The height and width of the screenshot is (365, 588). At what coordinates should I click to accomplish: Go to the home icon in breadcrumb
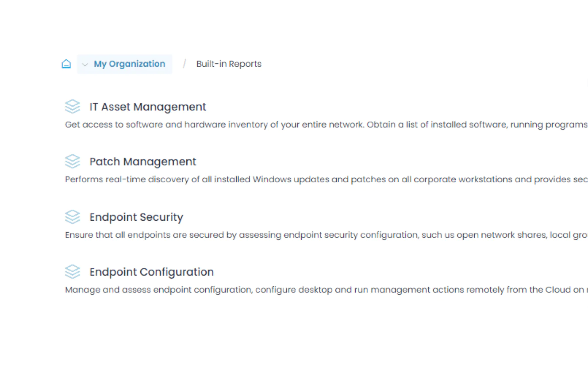point(66,64)
